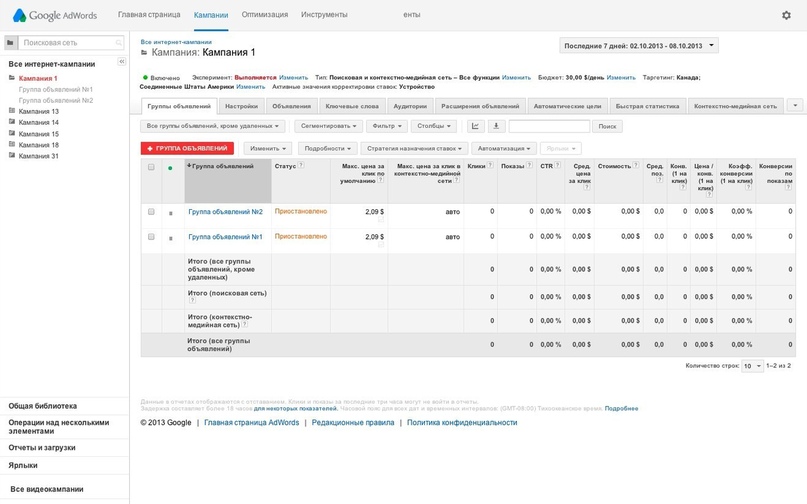This screenshot has height=504, width=807.
Task: Click the help icon next to CTR column
Action: click(557, 165)
